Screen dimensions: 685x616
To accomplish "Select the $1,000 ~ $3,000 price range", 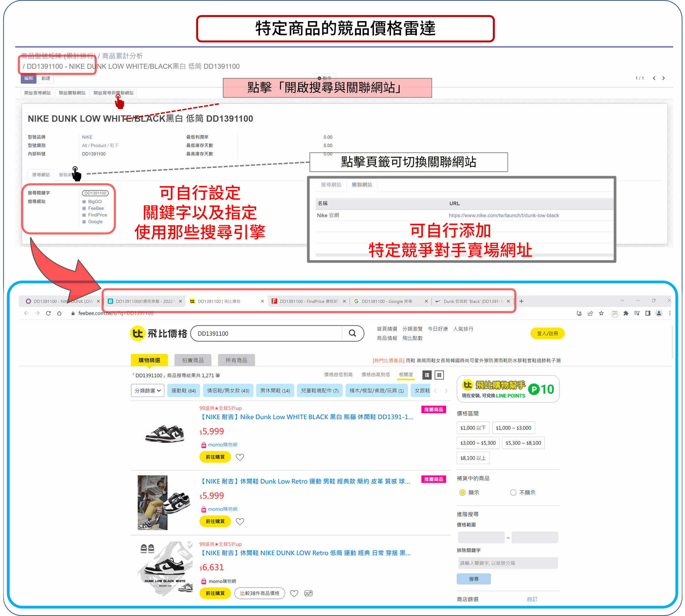I will [x=513, y=428].
